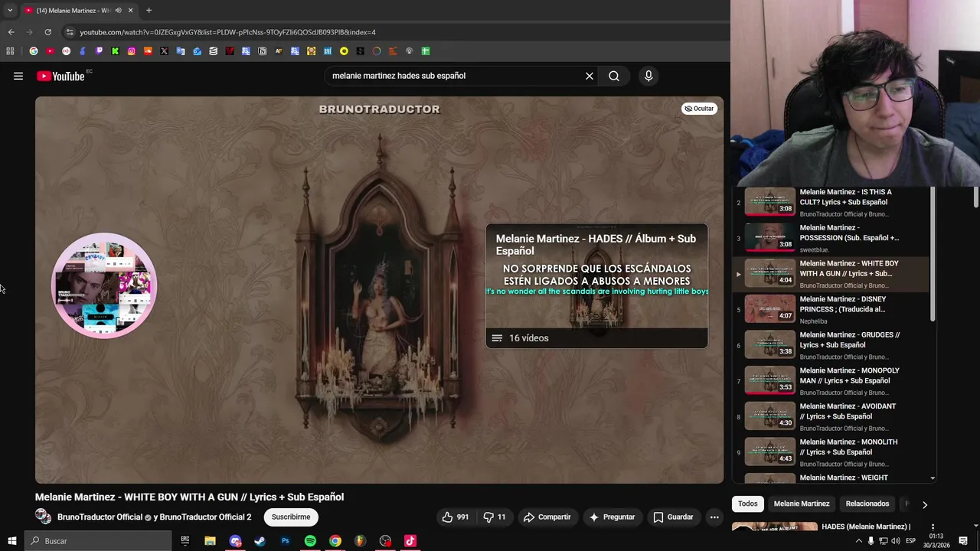Screen dimensions: 980x551
Task: Dislike the video with thumbs down
Action: (495, 517)
